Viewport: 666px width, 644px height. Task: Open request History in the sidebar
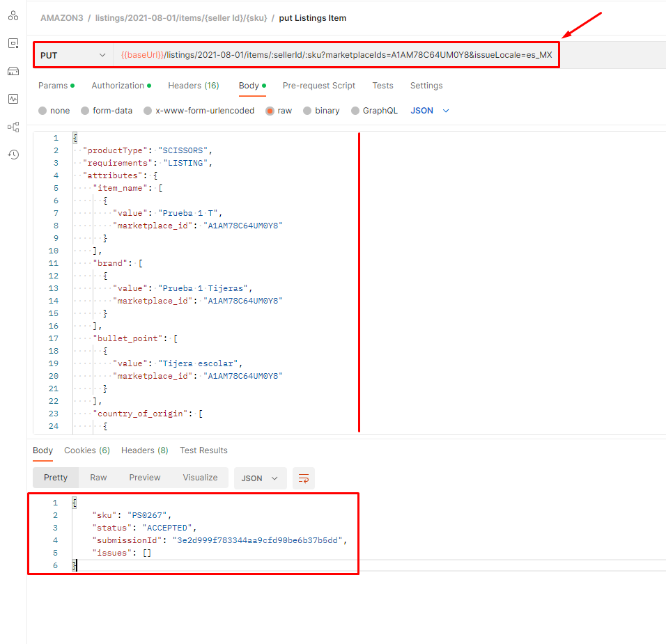tap(13, 154)
